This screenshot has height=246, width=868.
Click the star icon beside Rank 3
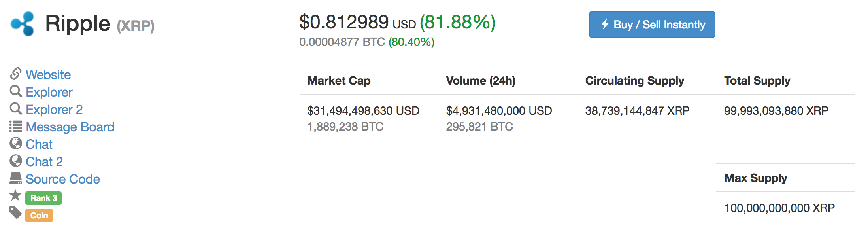click(x=16, y=195)
